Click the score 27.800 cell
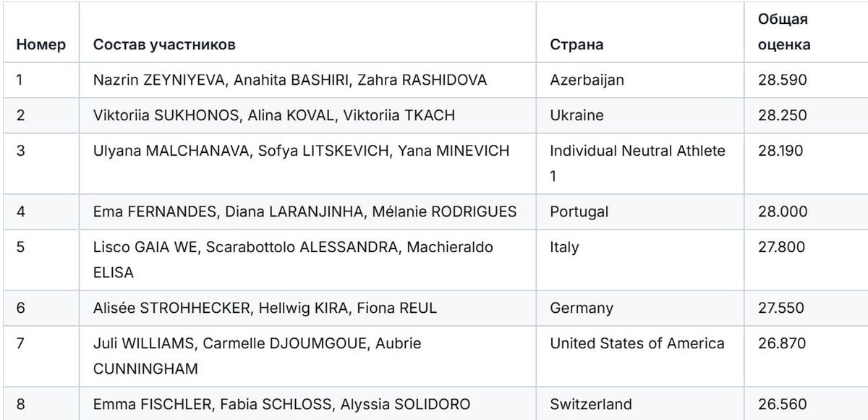 tap(782, 248)
